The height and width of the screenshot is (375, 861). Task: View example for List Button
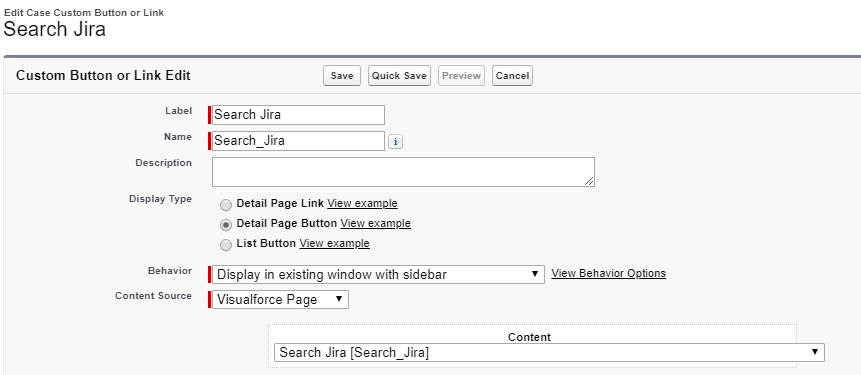(x=334, y=243)
